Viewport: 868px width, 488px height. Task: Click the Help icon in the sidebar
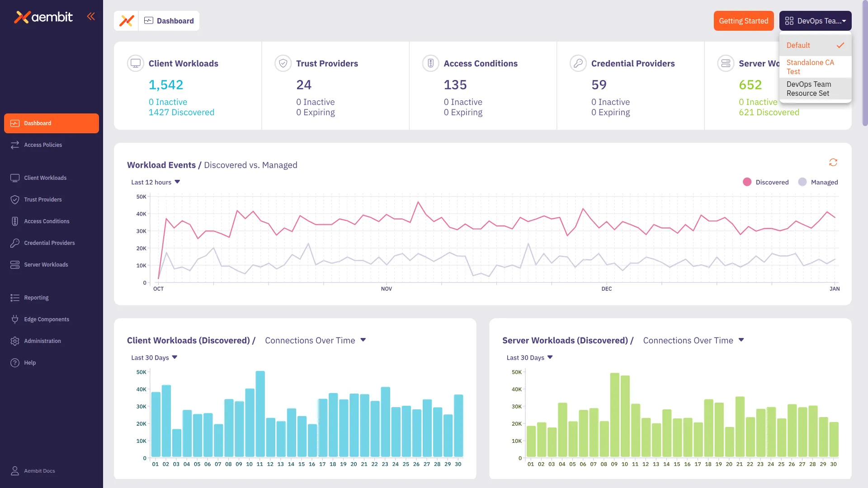tap(14, 362)
